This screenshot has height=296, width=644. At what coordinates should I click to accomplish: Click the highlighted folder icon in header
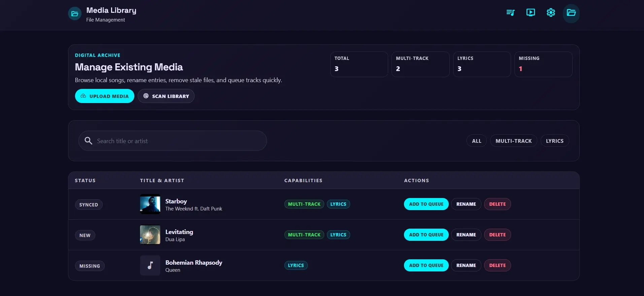click(571, 13)
